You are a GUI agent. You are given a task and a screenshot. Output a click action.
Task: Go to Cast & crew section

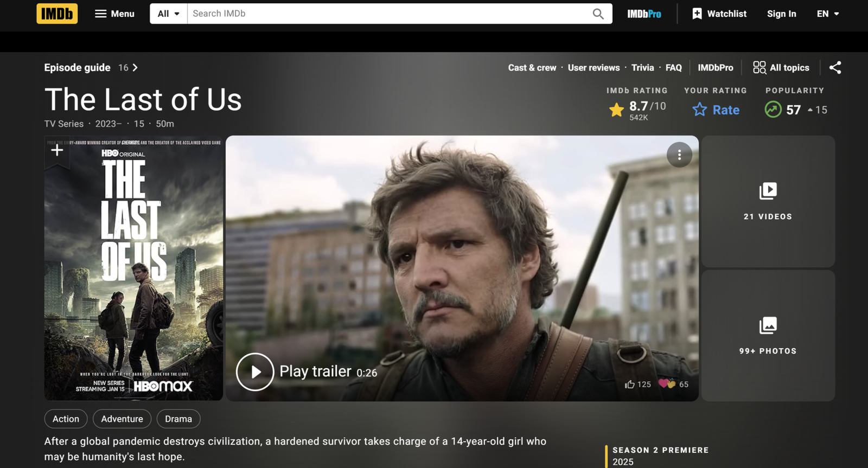(x=532, y=68)
